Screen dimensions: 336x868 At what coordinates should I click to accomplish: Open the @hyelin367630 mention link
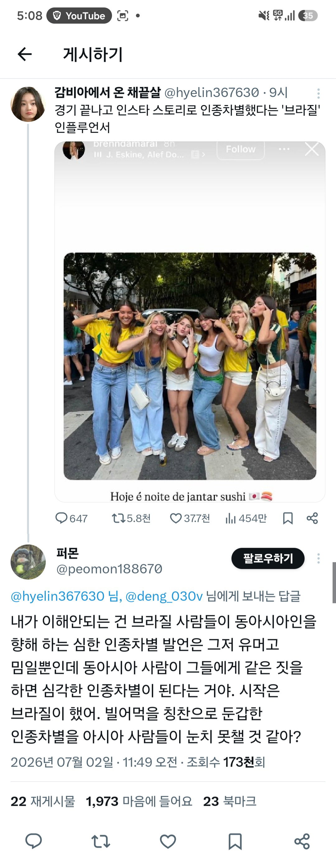58,596
